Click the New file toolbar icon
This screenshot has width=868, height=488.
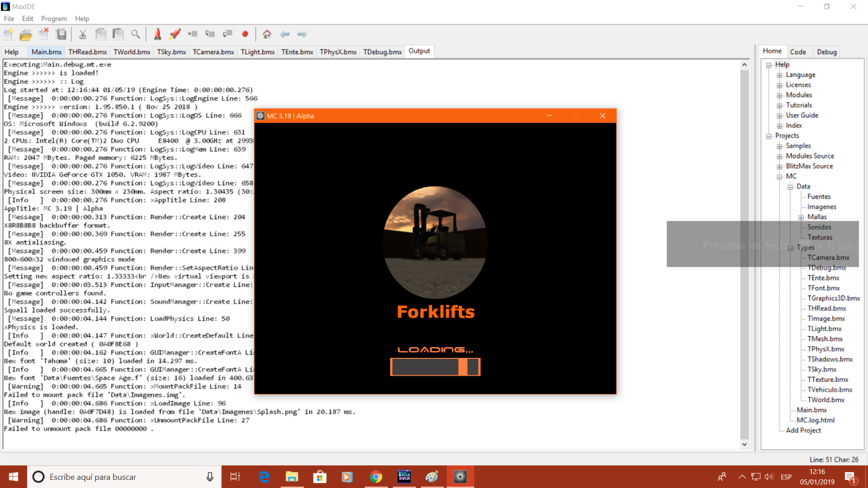coord(8,34)
